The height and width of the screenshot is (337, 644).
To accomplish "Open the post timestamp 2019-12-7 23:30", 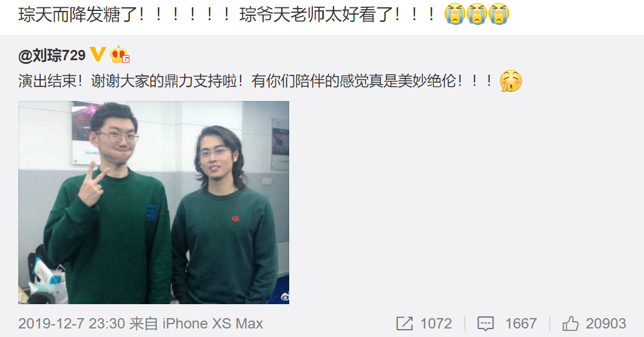I will click(x=72, y=324).
